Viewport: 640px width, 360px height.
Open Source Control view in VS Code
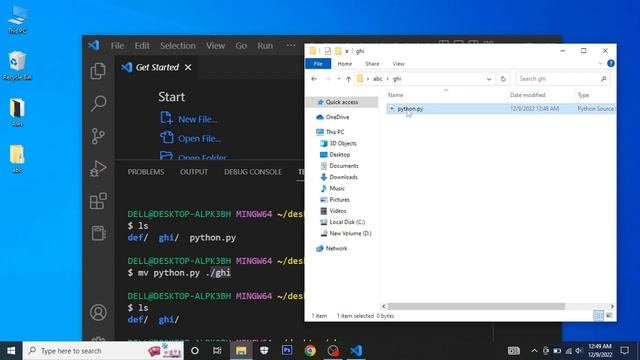(x=98, y=136)
